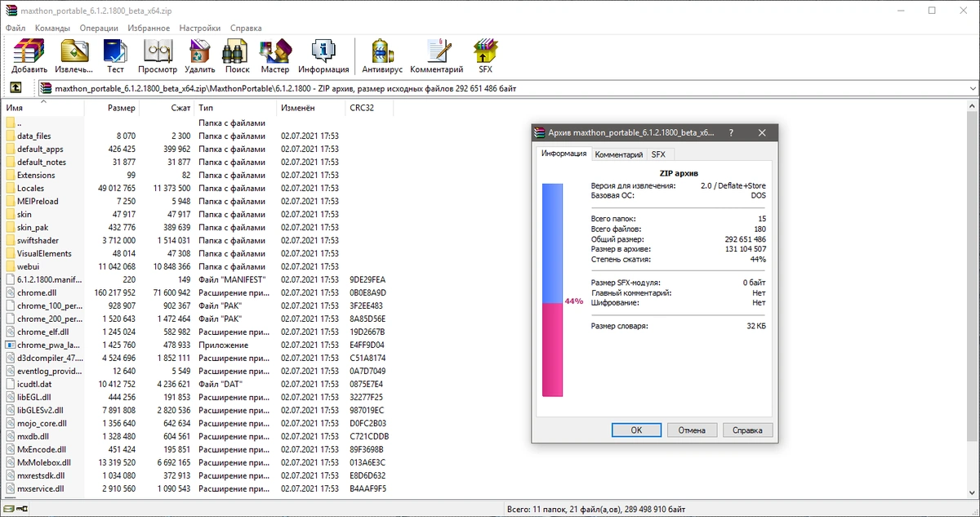Switch to the SFX tab in dialog
Viewport: 980px width, 517px height.
658,154
